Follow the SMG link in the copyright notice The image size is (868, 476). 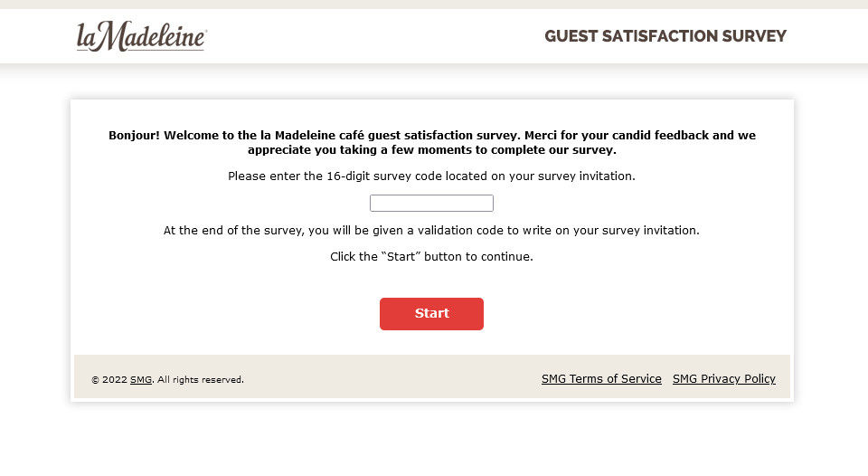(x=140, y=380)
